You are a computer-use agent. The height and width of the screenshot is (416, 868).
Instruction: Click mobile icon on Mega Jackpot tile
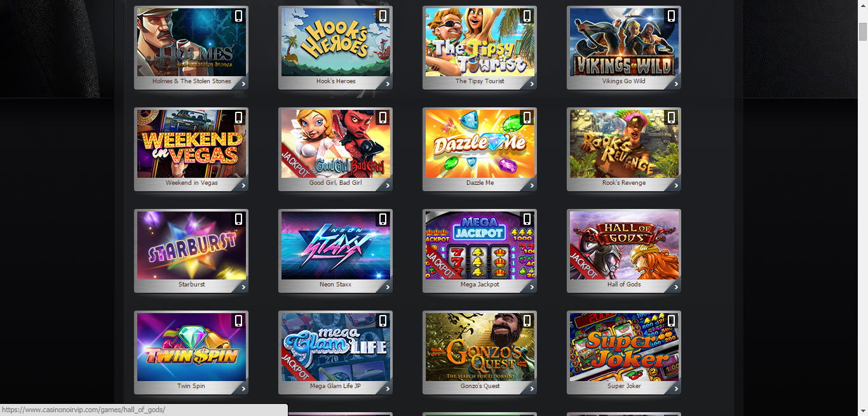[x=527, y=219]
